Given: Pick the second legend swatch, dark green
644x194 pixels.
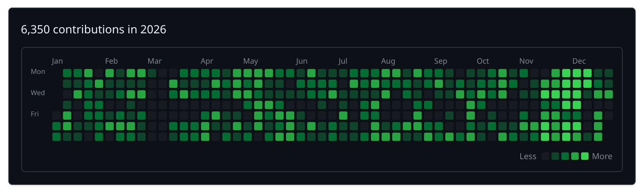Looking at the screenshot, I should tap(555, 156).
